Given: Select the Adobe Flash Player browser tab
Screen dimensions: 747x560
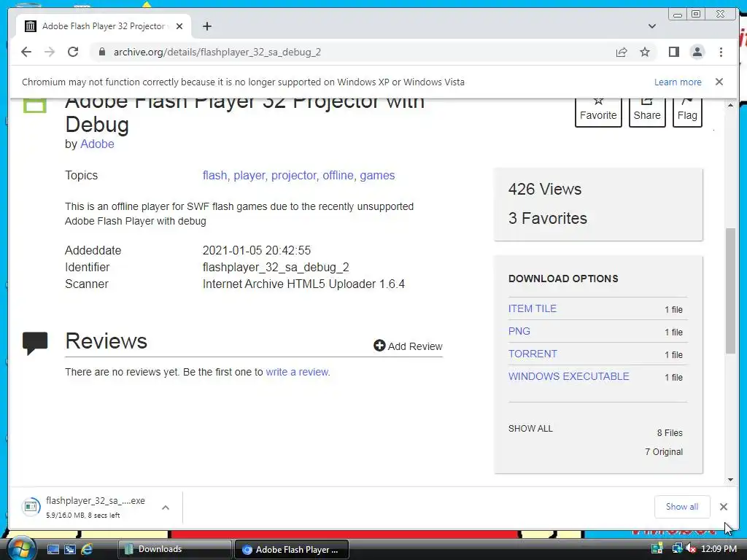Looking at the screenshot, I should coord(104,26).
